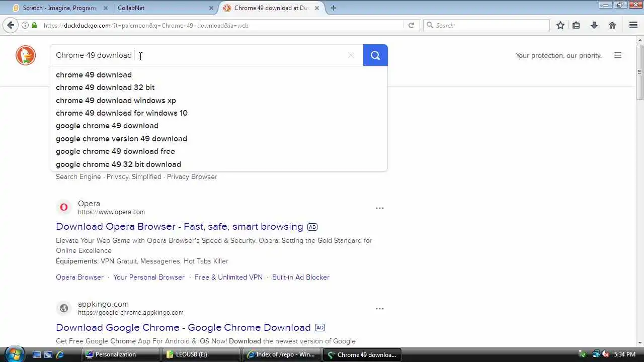Viewport: 644px width, 362px height.
Task: Launch Internet Explorer from quick launch
Action: pos(60,354)
